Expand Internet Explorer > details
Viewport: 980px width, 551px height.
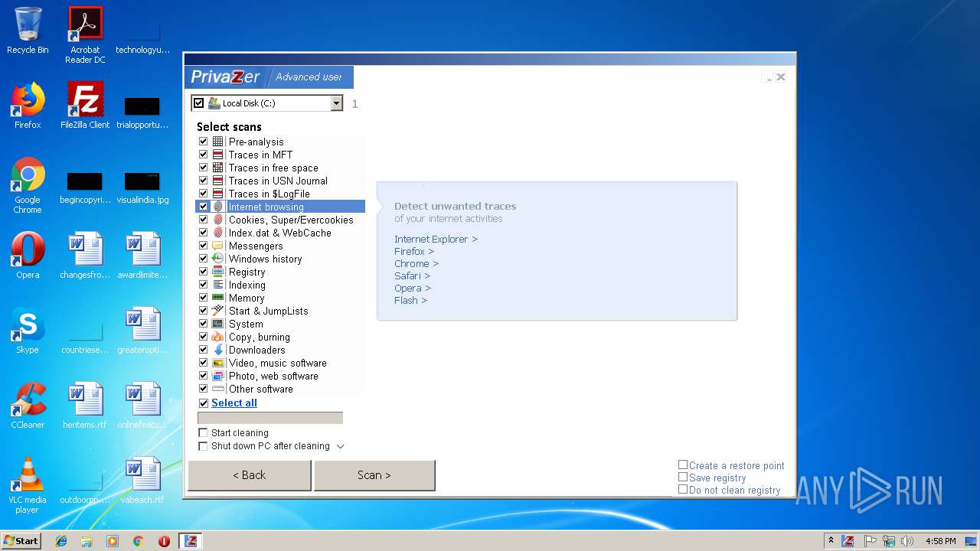coord(436,239)
